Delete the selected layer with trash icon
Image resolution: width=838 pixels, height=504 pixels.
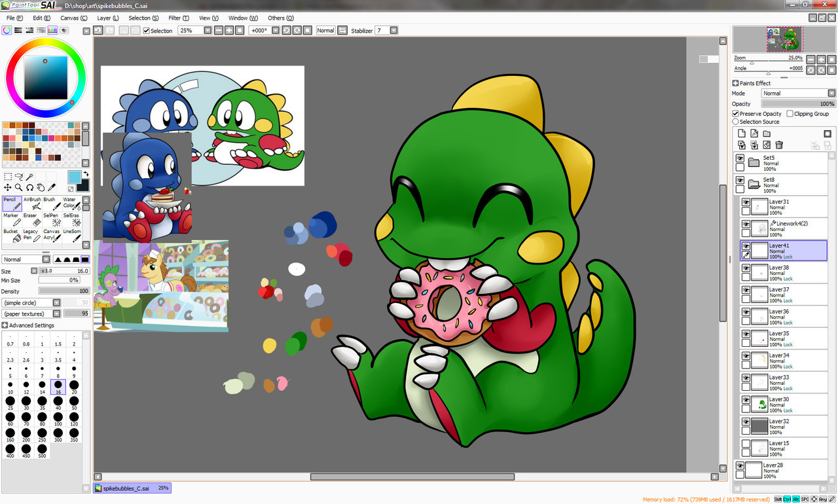779,145
